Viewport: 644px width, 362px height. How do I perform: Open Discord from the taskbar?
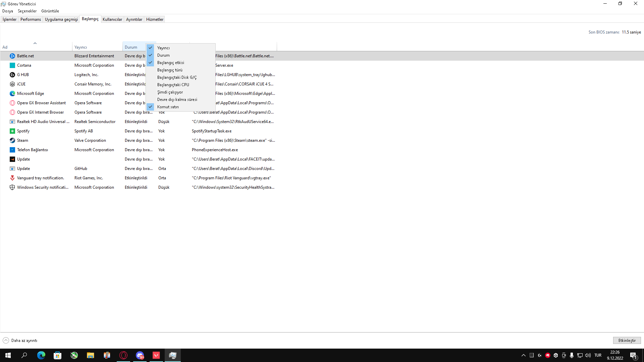click(x=140, y=355)
